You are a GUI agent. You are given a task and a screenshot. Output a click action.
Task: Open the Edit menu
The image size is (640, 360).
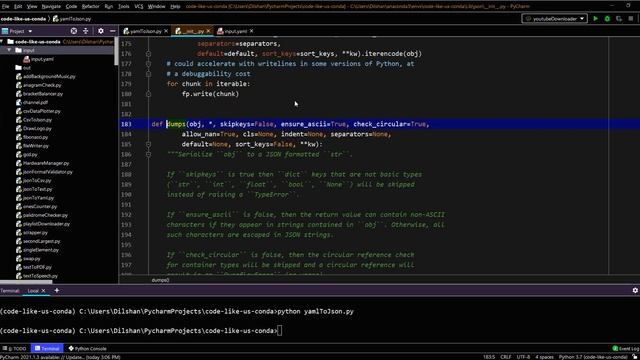coord(18,7)
